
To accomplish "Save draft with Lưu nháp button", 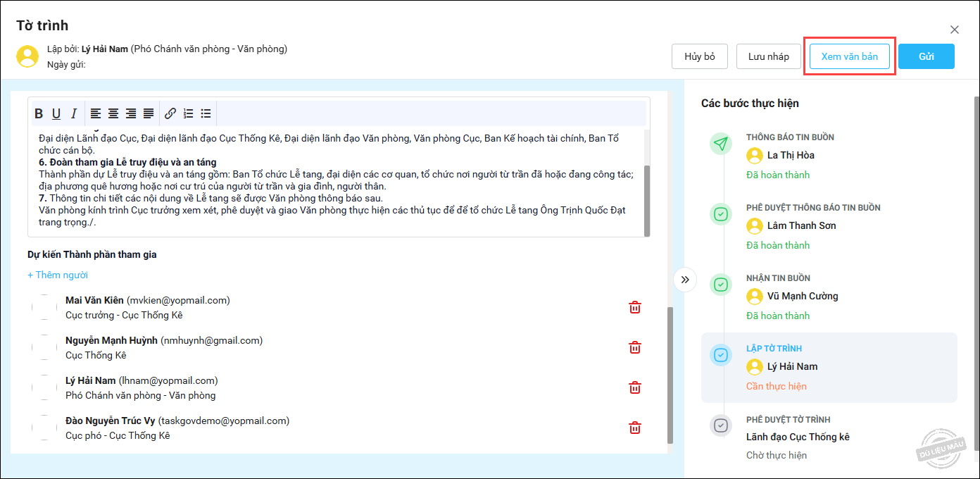I will pyautogui.click(x=768, y=56).
